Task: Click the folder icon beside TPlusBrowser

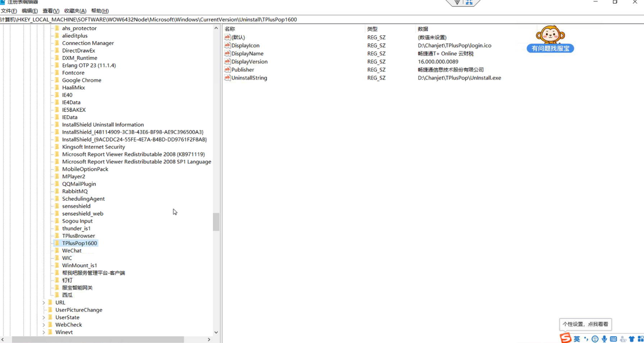Action: (57, 236)
